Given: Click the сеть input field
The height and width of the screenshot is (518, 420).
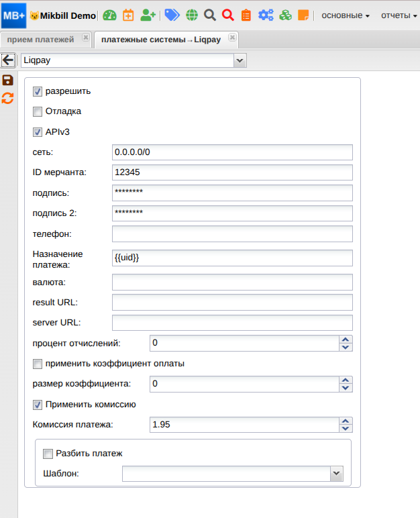Looking at the screenshot, I should click(x=232, y=152).
